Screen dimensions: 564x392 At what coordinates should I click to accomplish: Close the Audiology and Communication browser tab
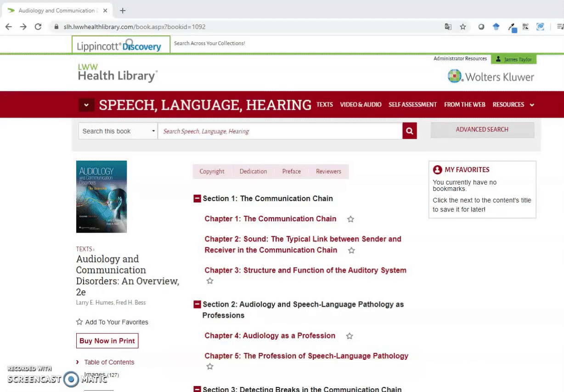coord(104,11)
